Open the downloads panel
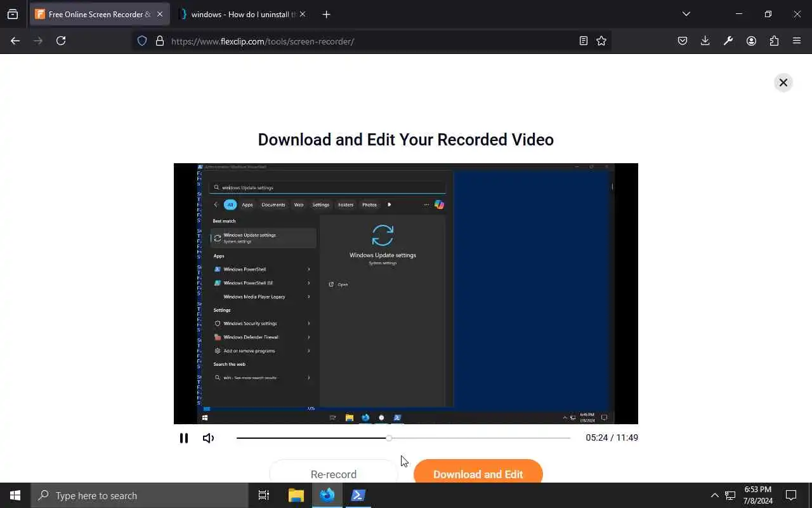812x508 pixels. click(x=705, y=41)
